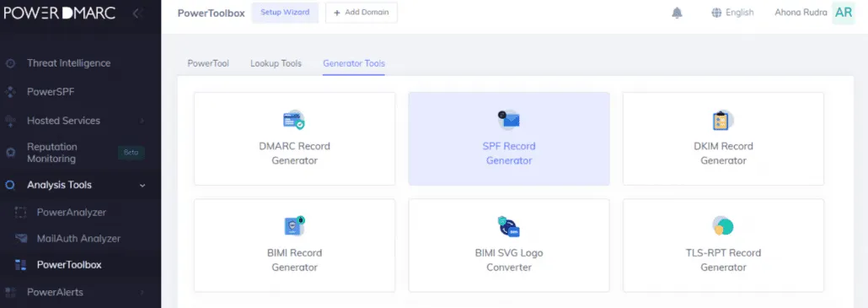The image size is (868, 308).
Task: Open the English language selector
Action: click(732, 13)
